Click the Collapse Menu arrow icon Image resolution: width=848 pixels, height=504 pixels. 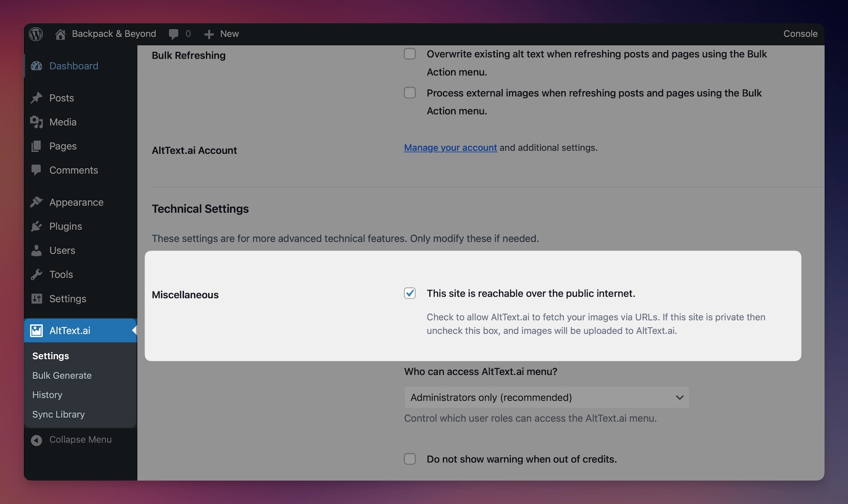[37, 440]
